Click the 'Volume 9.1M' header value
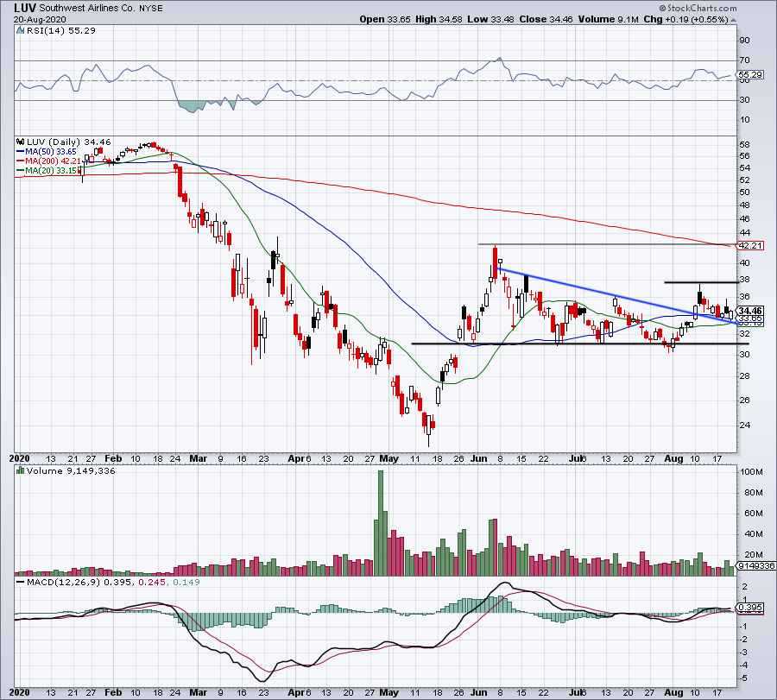 (x=608, y=19)
